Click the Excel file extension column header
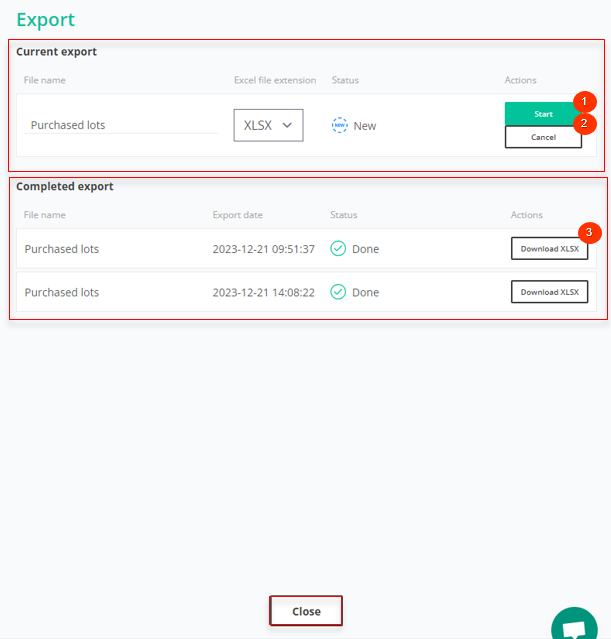 [x=275, y=80]
